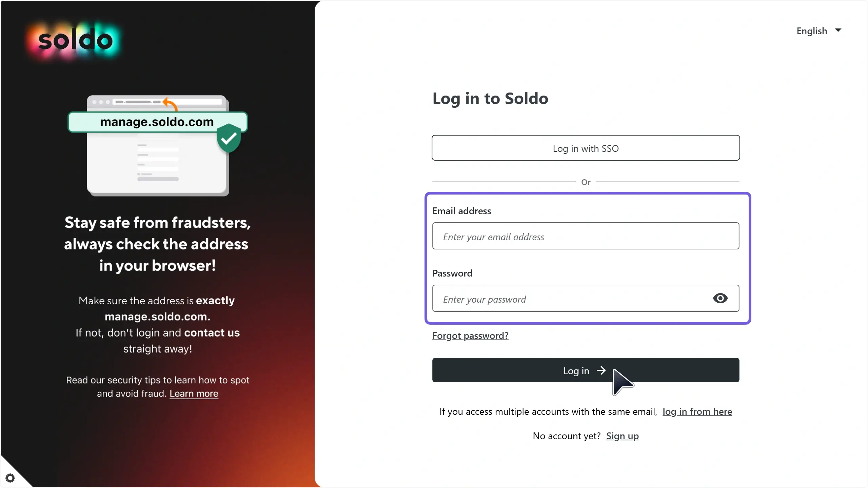Viewport: 868px width, 488px height.
Task: Toggle password visibility eye icon
Action: click(720, 298)
